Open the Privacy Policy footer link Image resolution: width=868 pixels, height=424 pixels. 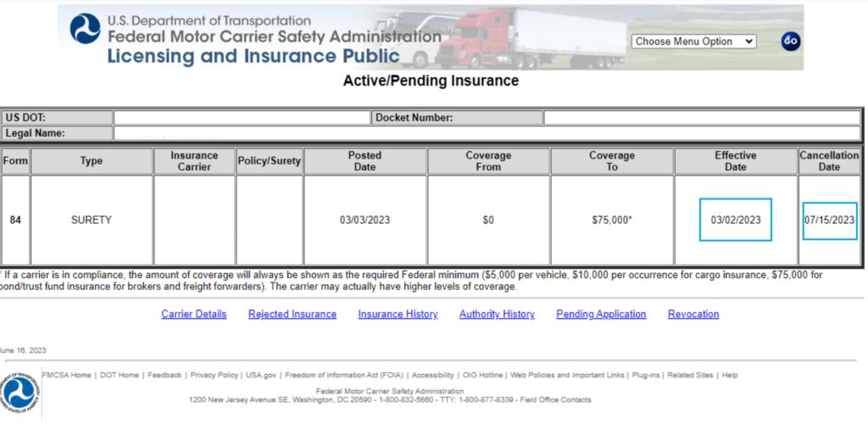(214, 375)
